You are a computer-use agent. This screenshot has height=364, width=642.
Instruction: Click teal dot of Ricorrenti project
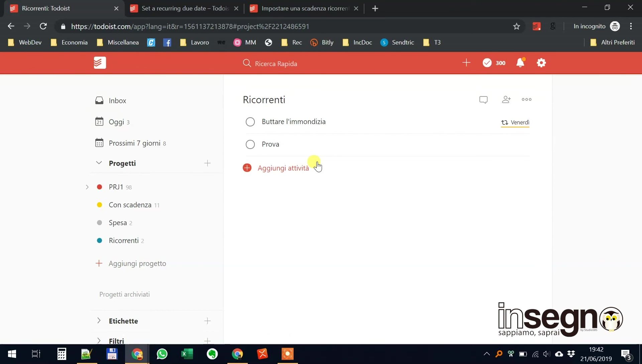point(99,240)
